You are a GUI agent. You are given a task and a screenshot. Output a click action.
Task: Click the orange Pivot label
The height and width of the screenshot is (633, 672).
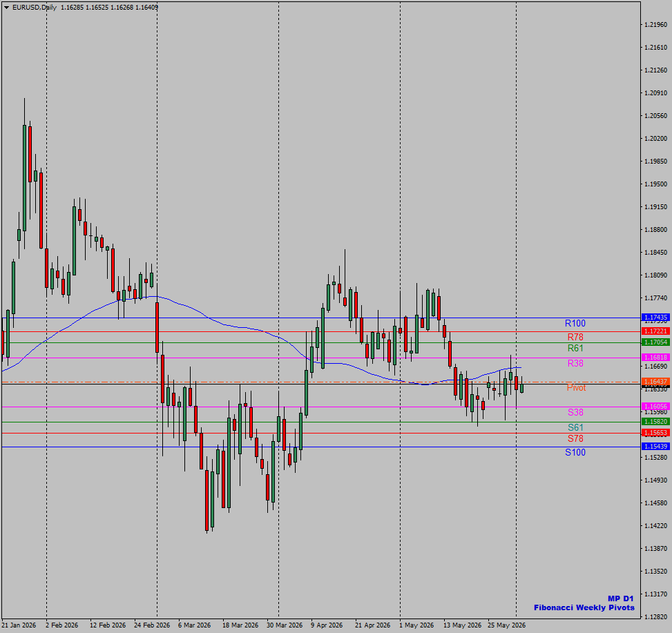coord(576,387)
